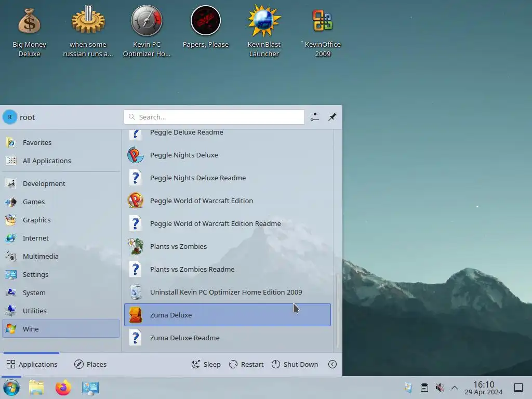Click Uninstall Kevin PC Optimizer Home Edition 2009
The height and width of the screenshot is (399, 532).
228,292
